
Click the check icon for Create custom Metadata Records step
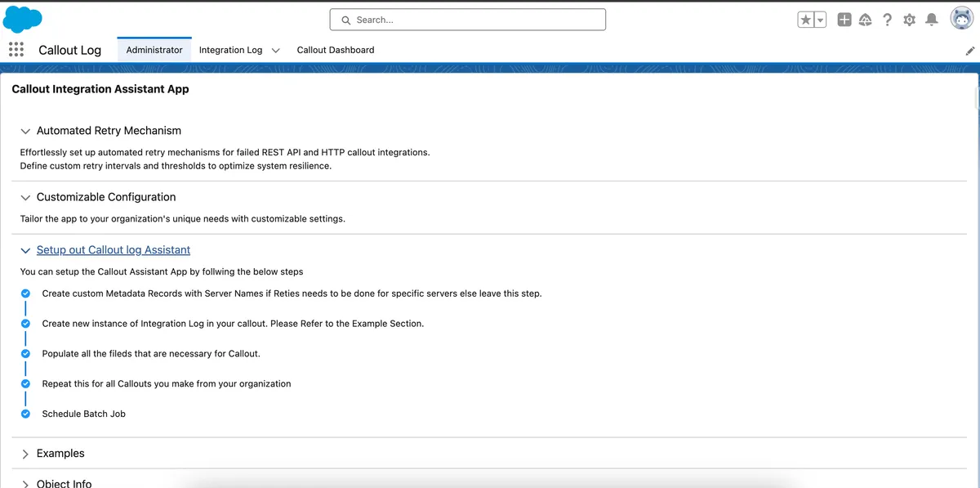[26, 293]
